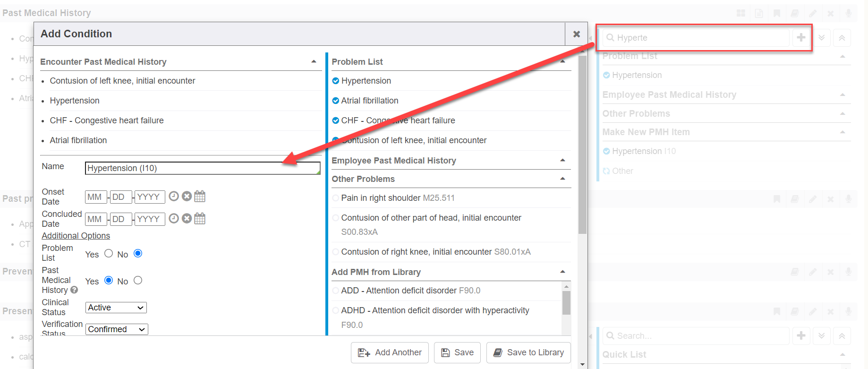Click the Add Another button
The height and width of the screenshot is (369, 868).
click(390, 352)
